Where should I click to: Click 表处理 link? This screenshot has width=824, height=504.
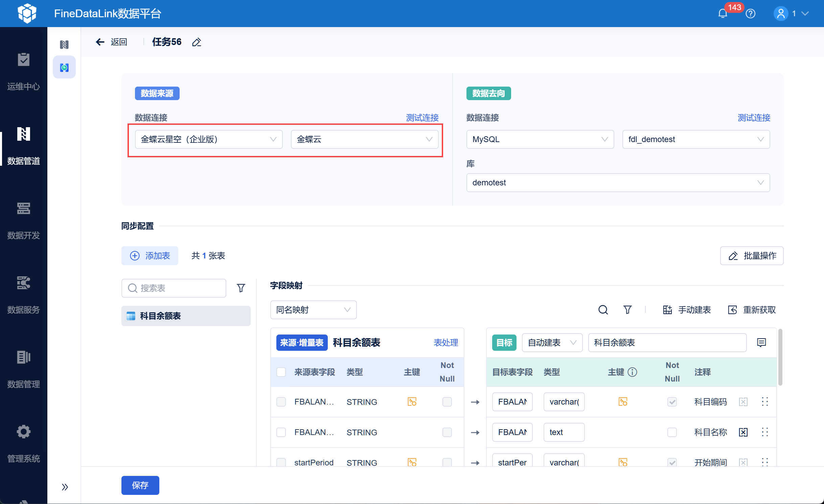coord(446,343)
